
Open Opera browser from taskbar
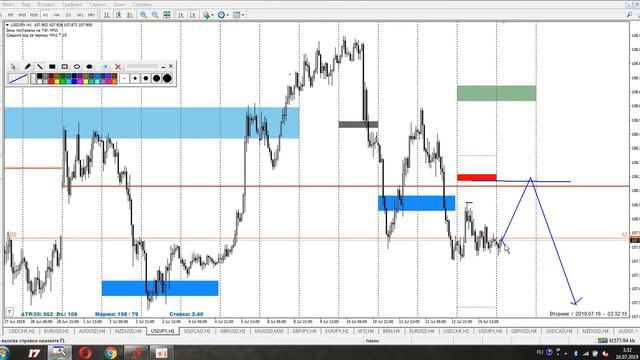[85, 352]
